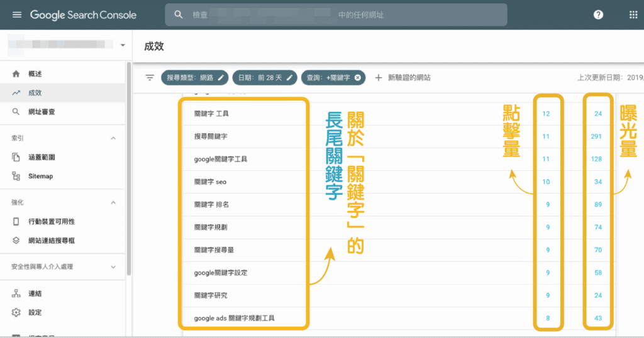
Task: Click the impressions value 70
Action: 598,250
